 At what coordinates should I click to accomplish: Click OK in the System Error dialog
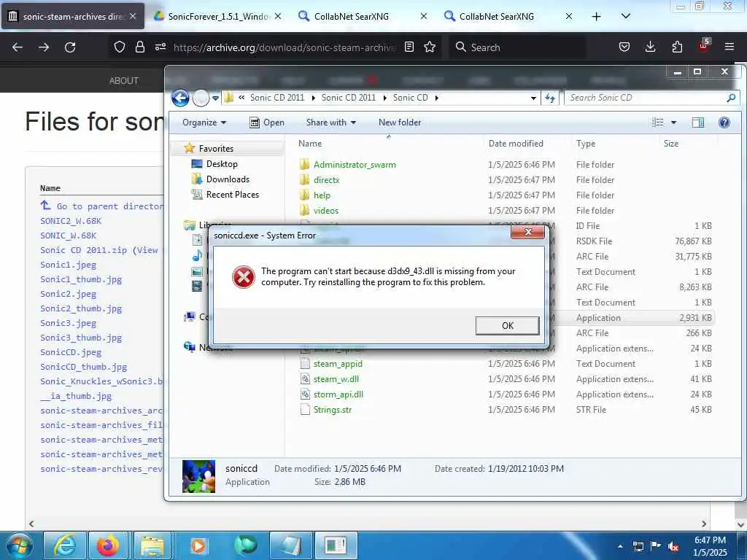coord(508,326)
